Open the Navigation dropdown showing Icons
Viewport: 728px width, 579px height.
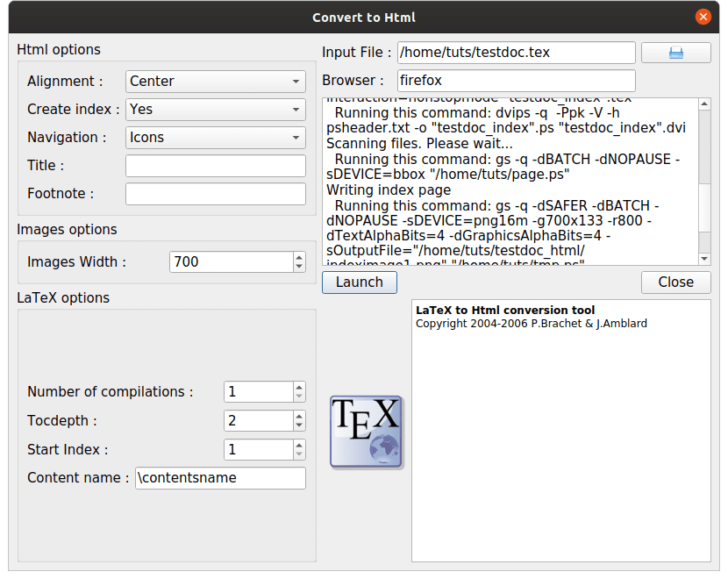tap(215, 137)
